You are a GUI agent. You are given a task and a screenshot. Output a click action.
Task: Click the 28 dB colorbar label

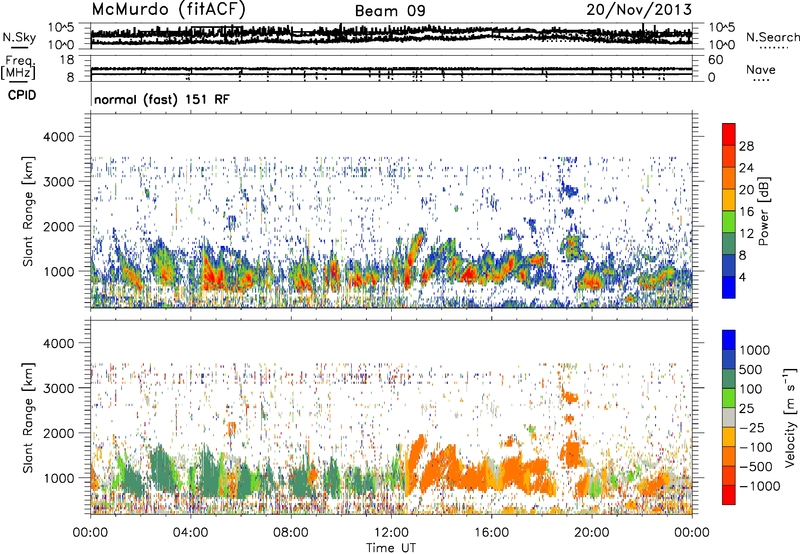tap(746, 146)
